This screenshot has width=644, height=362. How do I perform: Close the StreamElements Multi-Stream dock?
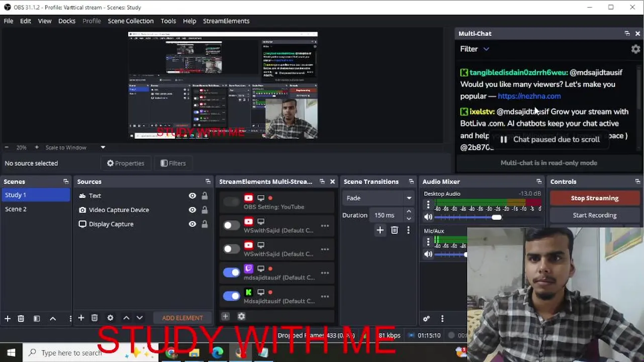pyautogui.click(x=332, y=182)
